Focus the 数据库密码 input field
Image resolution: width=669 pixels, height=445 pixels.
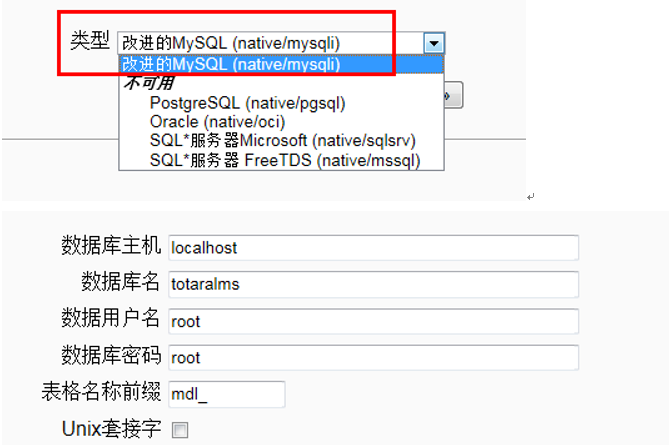click(x=373, y=358)
